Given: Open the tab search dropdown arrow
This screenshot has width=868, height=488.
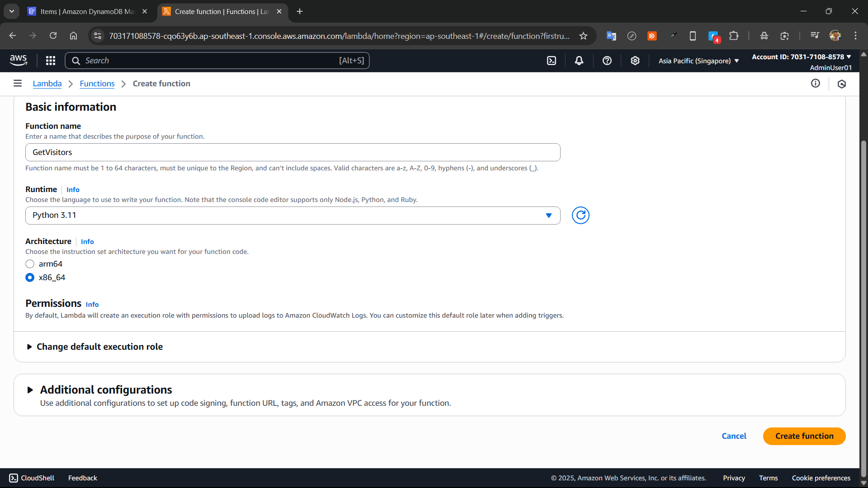Looking at the screenshot, I should 11,11.
